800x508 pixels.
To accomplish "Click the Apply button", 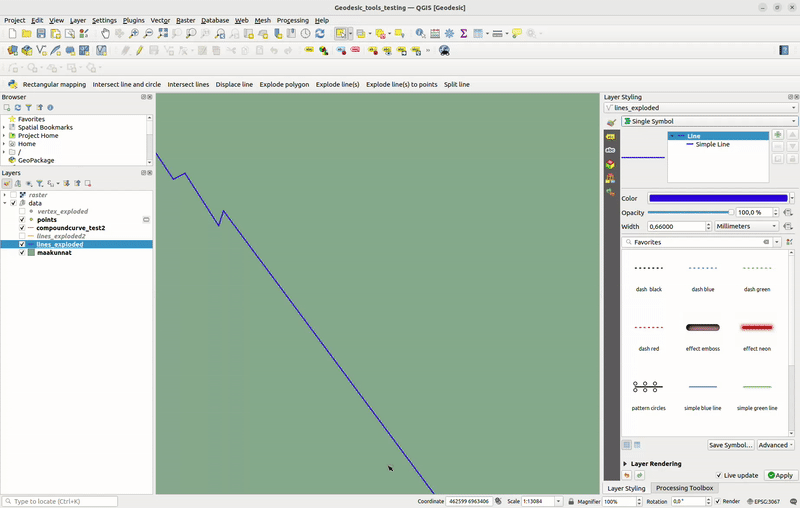I will tap(781, 475).
